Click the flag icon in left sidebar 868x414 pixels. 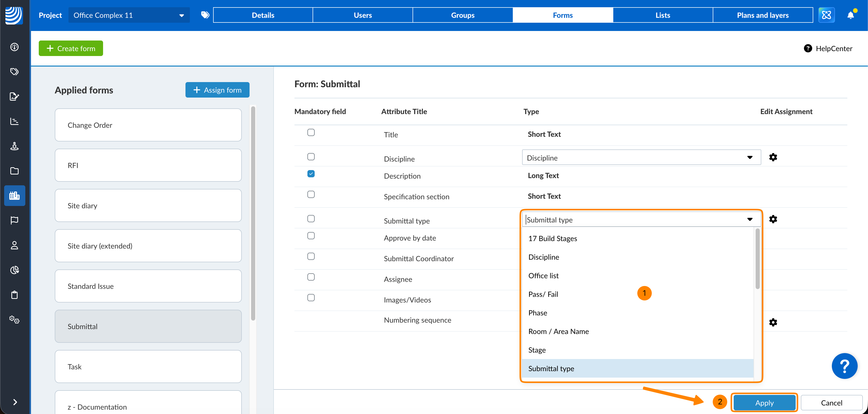click(x=14, y=220)
